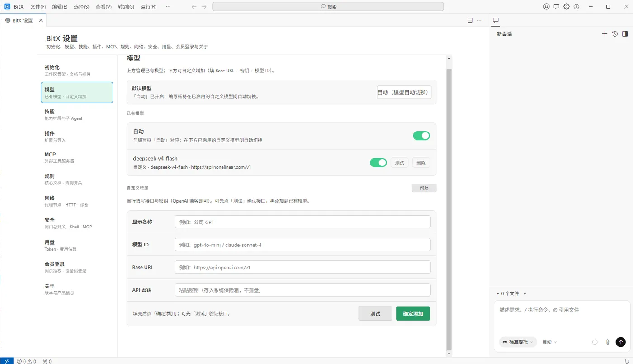
Task: Open the 会员登录 settings section
Action: [77, 267]
